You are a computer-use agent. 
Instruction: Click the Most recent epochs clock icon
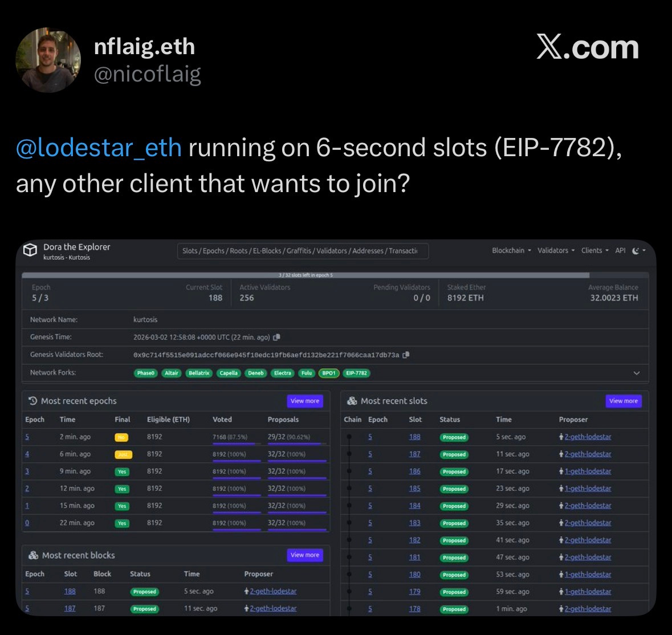click(32, 401)
